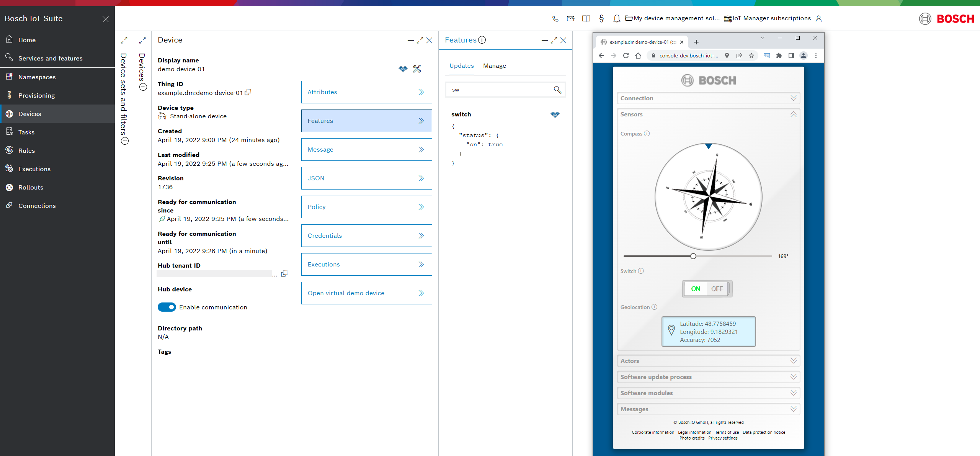
Task: Maximize the Device panel
Action: pos(420,40)
